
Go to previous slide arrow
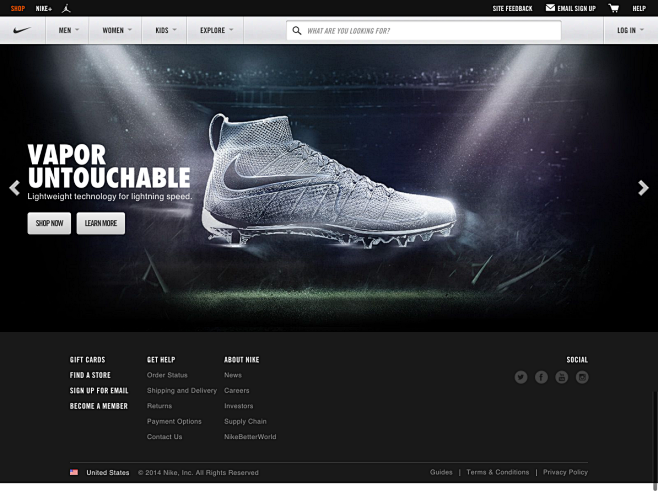click(15, 188)
